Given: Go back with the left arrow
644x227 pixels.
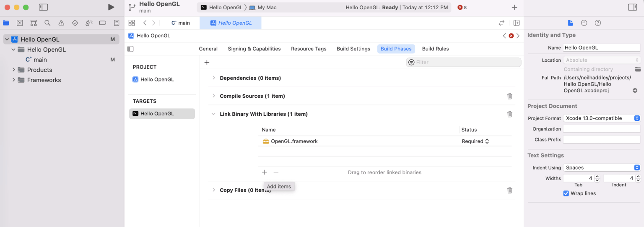Looking at the screenshot, I should (145, 23).
